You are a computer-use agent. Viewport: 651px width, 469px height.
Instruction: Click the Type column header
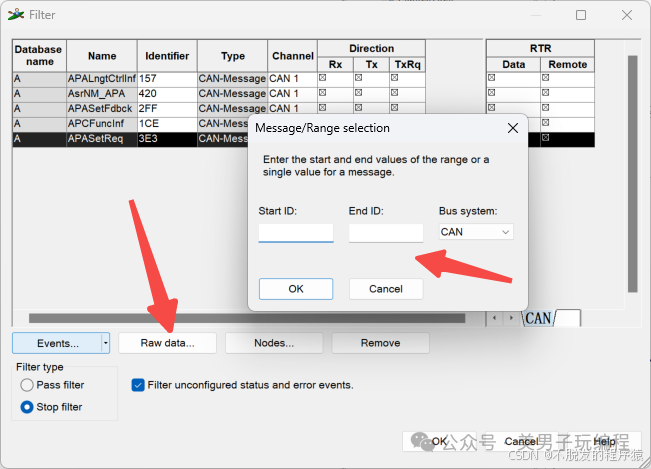(232, 56)
